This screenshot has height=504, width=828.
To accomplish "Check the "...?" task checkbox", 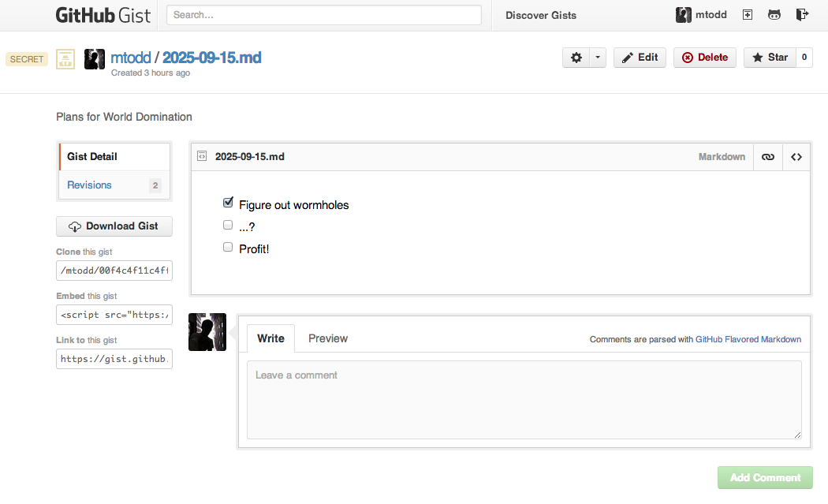I will (228, 225).
